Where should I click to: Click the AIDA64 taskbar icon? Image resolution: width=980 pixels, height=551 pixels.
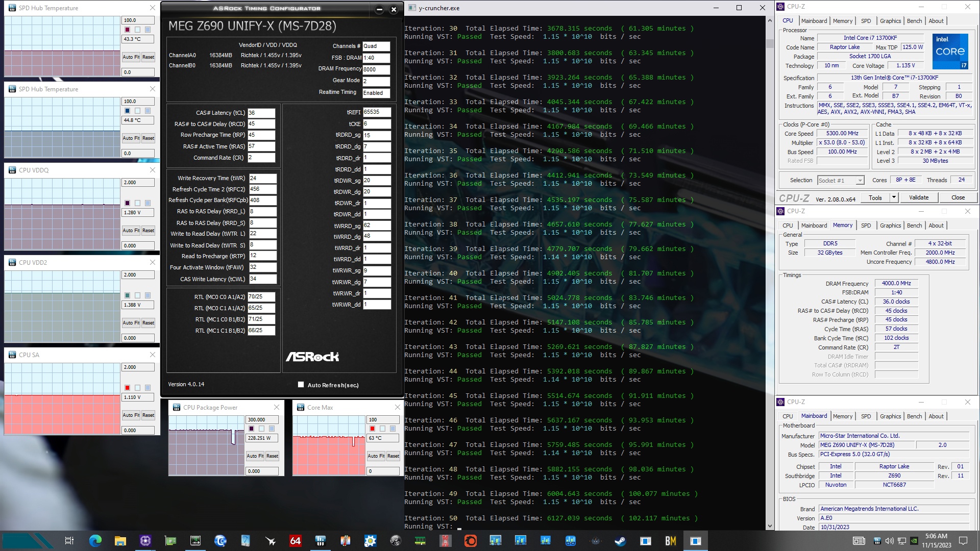click(295, 541)
